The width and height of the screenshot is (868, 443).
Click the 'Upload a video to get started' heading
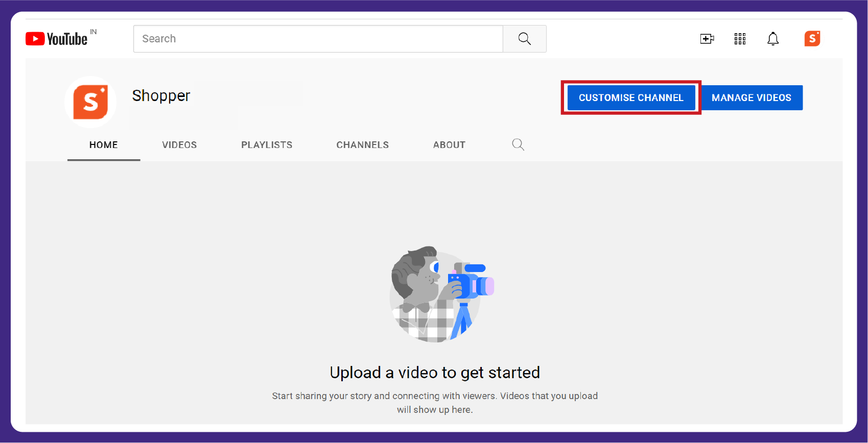435,373
